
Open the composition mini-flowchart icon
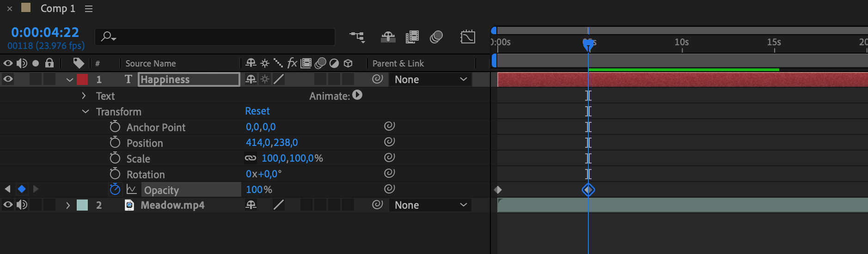pyautogui.click(x=357, y=37)
